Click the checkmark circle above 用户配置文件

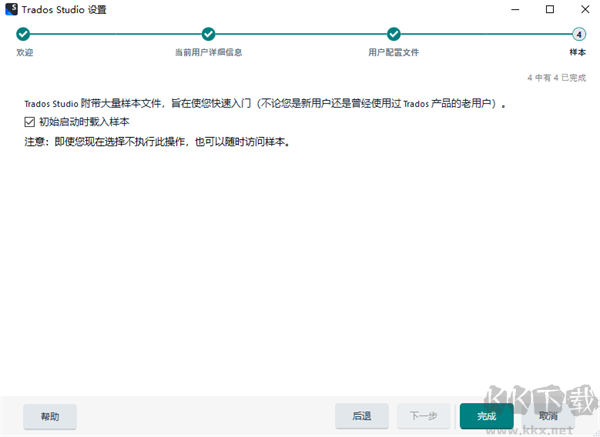pos(394,34)
